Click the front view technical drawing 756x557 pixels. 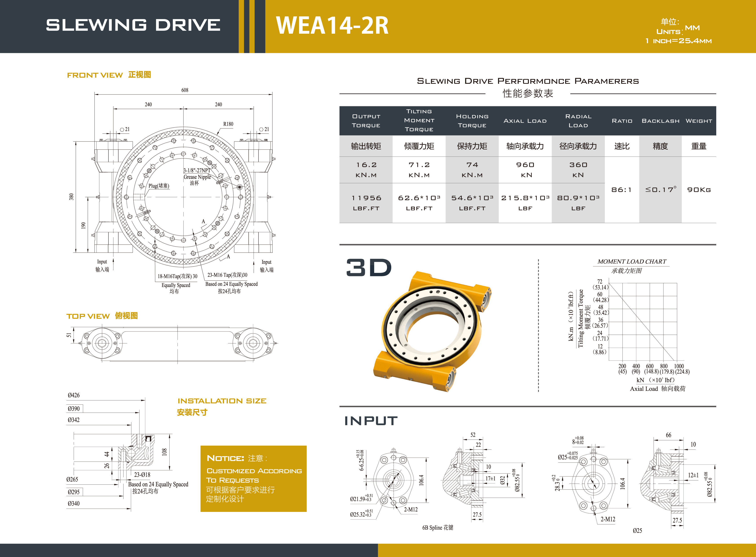[x=183, y=197]
